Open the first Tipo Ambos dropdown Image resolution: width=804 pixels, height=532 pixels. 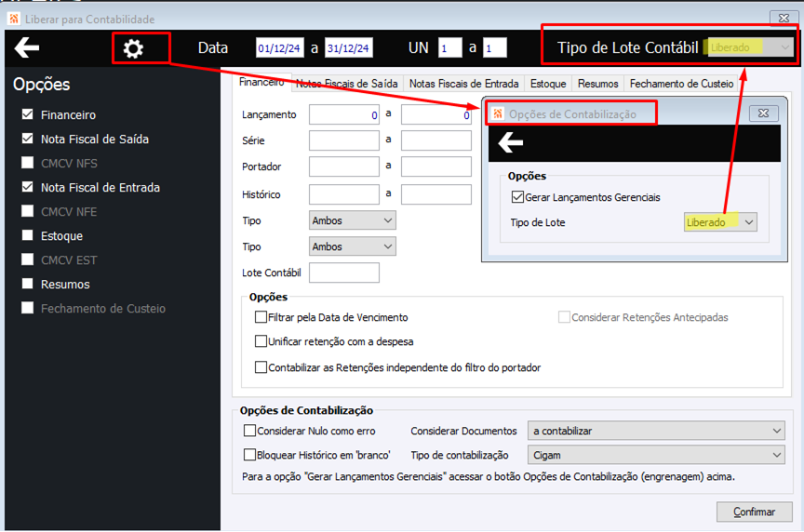(353, 220)
